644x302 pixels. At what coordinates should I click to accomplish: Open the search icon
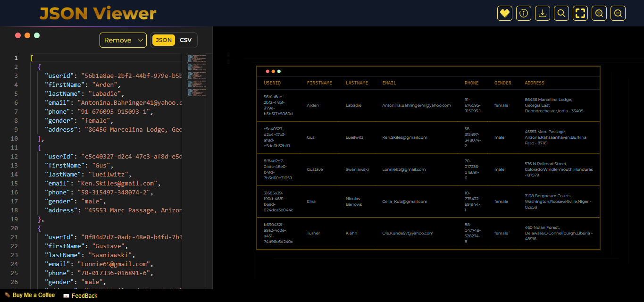coord(561,13)
